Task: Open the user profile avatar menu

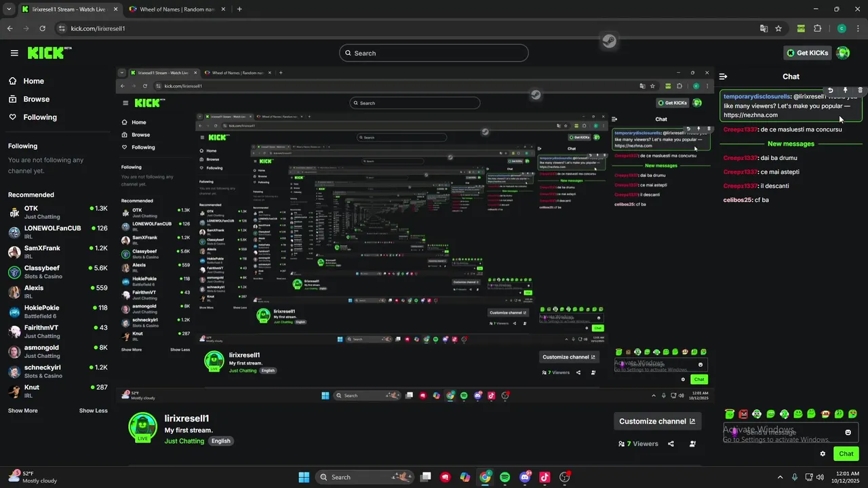Action: pos(843,53)
